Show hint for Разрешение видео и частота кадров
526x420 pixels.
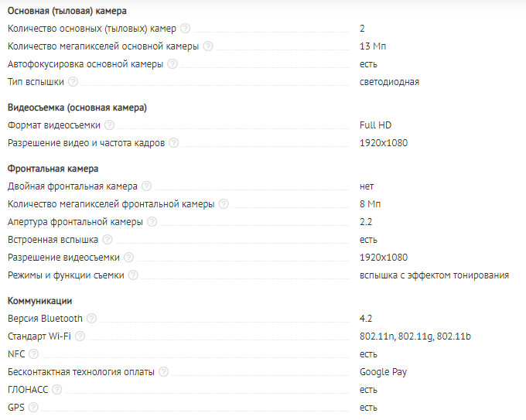point(174,143)
